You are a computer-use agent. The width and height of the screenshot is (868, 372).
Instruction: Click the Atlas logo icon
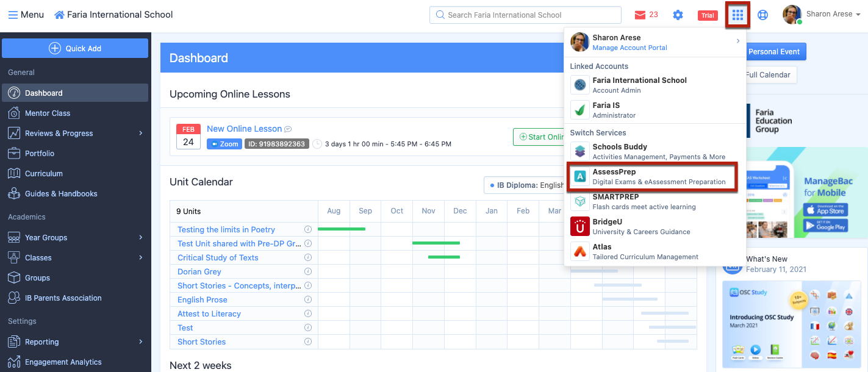click(579, 251)
